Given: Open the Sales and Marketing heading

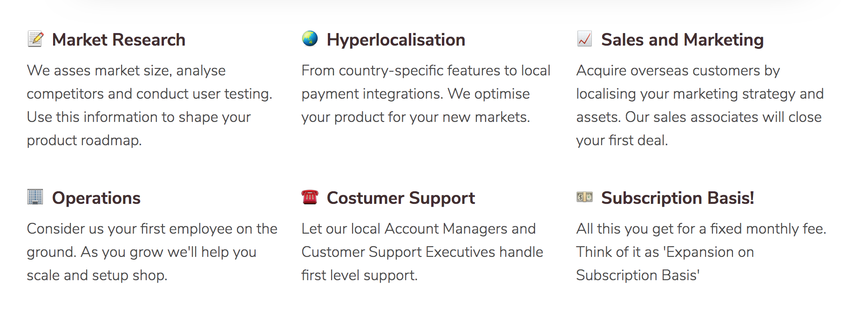Looking at the screenshot, I should point(682,40).
